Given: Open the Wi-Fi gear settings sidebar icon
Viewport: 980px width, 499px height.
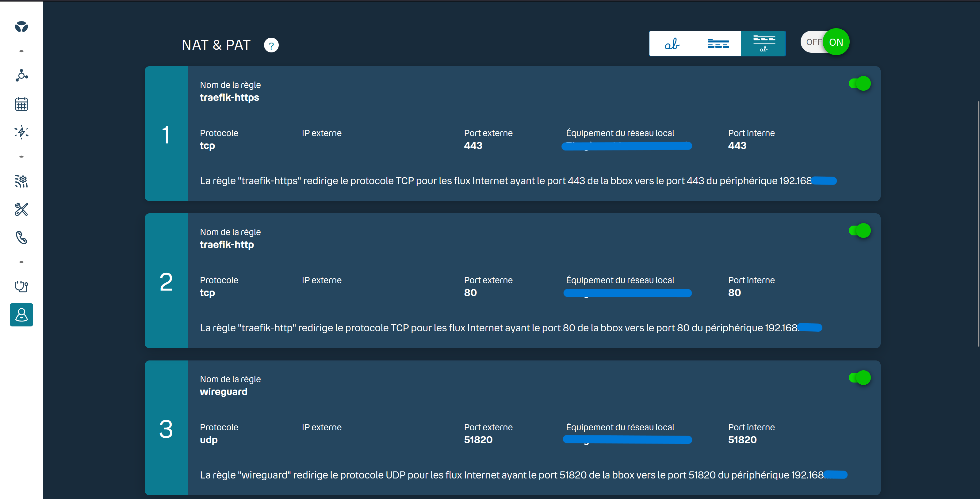Looking at the screenshot, I should pos(21,181).
